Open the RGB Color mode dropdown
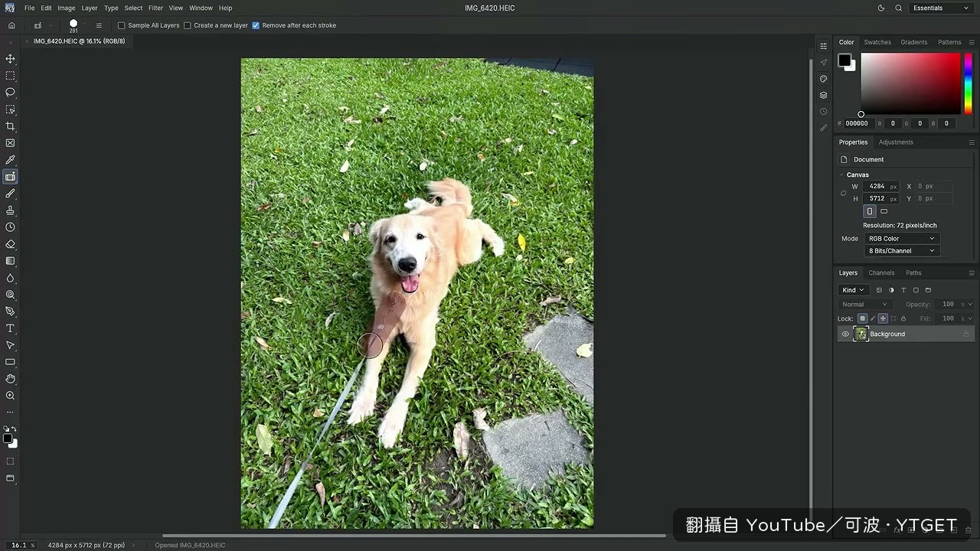 [x=901, y=239]
